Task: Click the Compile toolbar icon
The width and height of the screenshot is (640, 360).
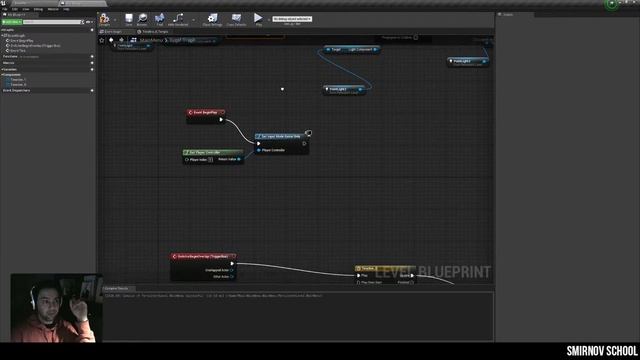Action: pos(104,19)
